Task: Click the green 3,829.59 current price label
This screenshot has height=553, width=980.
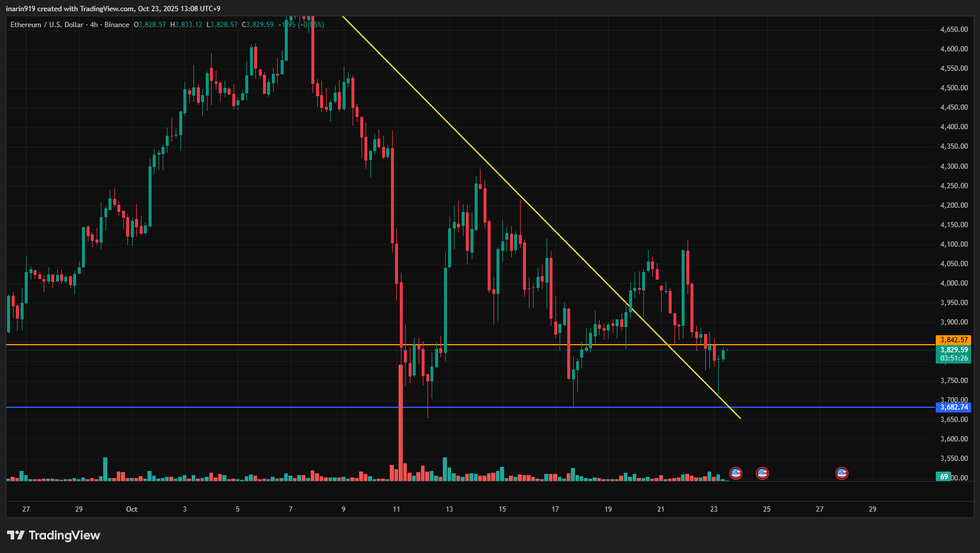Action: [x=953, y=350]
